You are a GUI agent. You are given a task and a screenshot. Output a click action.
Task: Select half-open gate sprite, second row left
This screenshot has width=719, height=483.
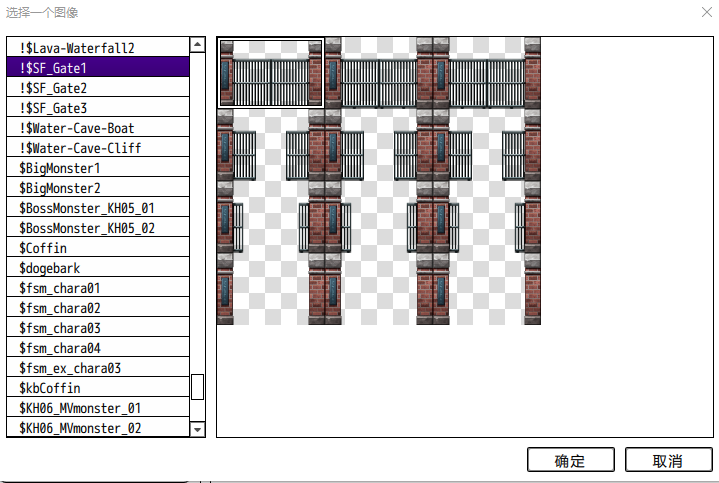point(271,145)
